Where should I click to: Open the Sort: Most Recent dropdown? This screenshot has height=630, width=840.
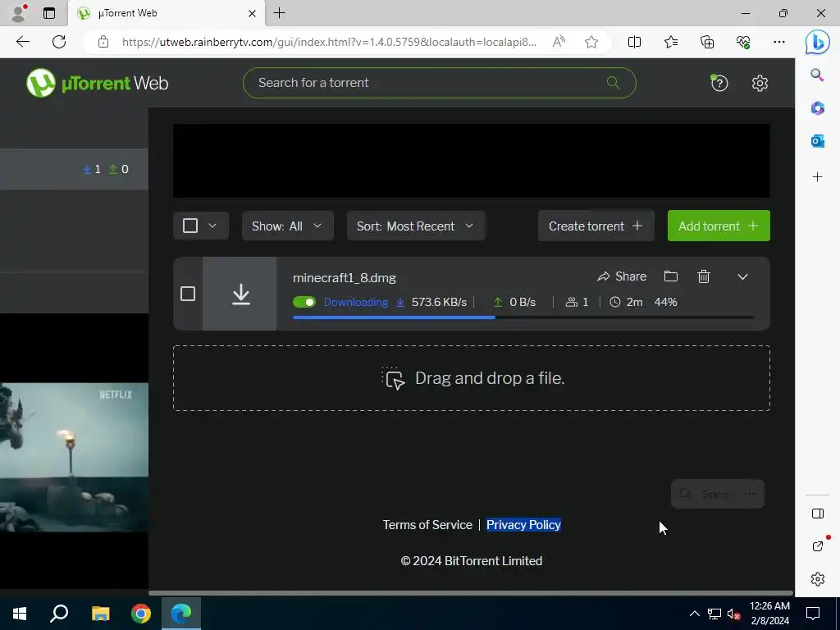[x=416, y=226]
